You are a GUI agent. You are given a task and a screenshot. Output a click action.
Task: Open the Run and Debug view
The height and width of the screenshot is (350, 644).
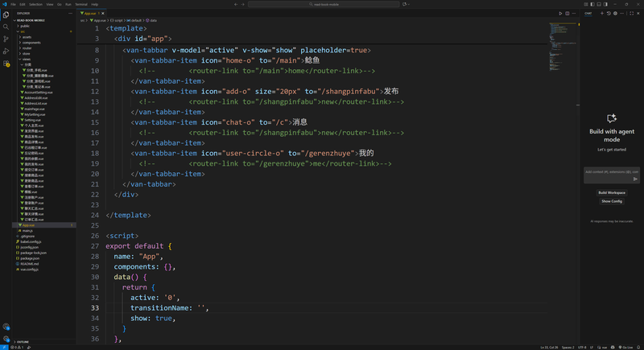tap(6, 51)
